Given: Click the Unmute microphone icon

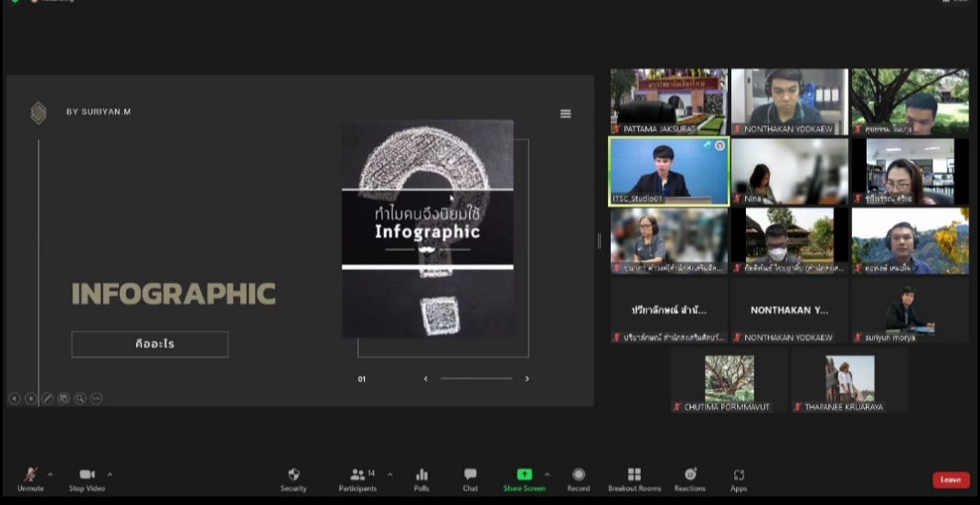Looking at the screenshot, I should (x=30, y=474).
